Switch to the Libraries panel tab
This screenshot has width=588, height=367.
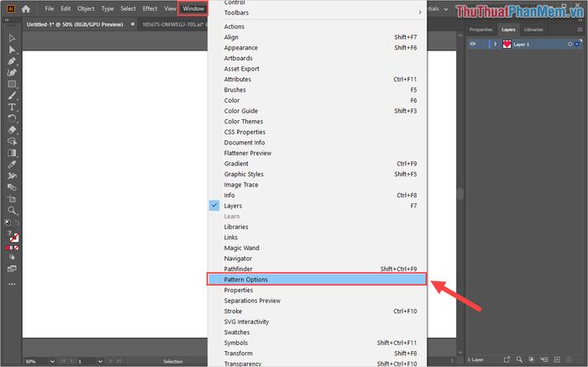(x=533, y=29)
